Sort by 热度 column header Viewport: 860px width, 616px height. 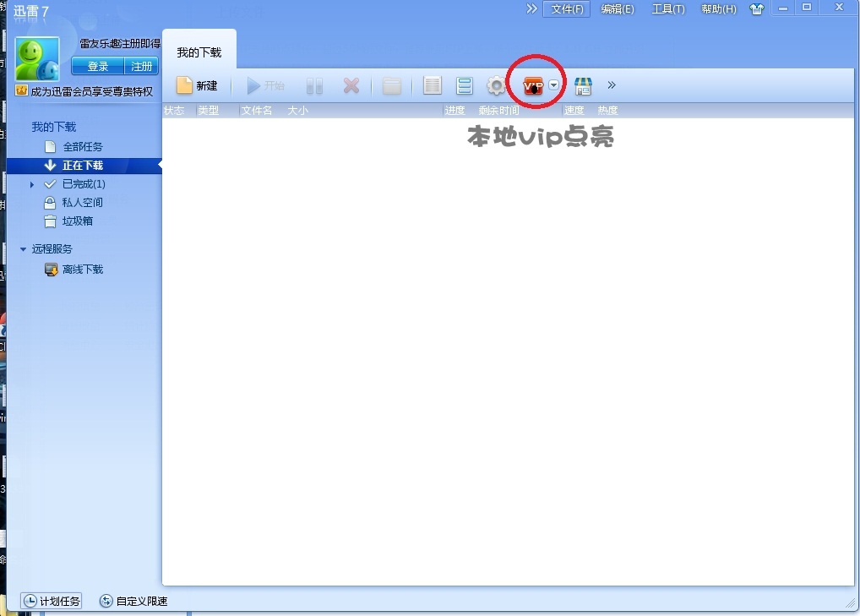607,111
